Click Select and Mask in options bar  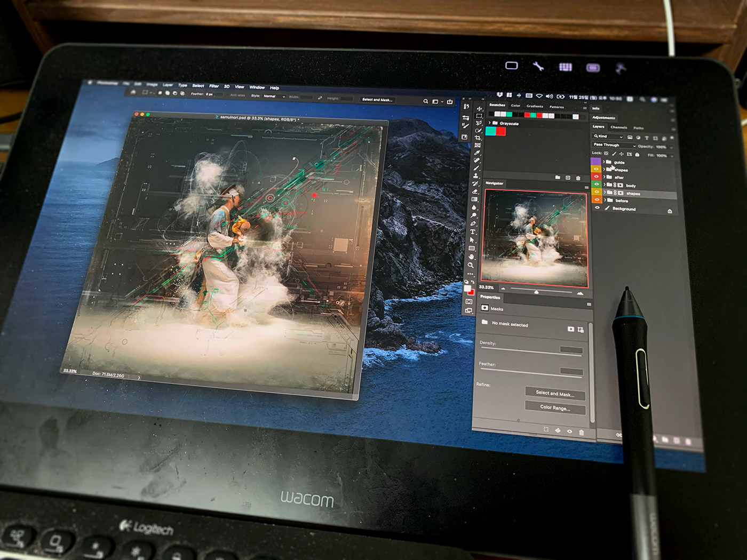point(377,99)
